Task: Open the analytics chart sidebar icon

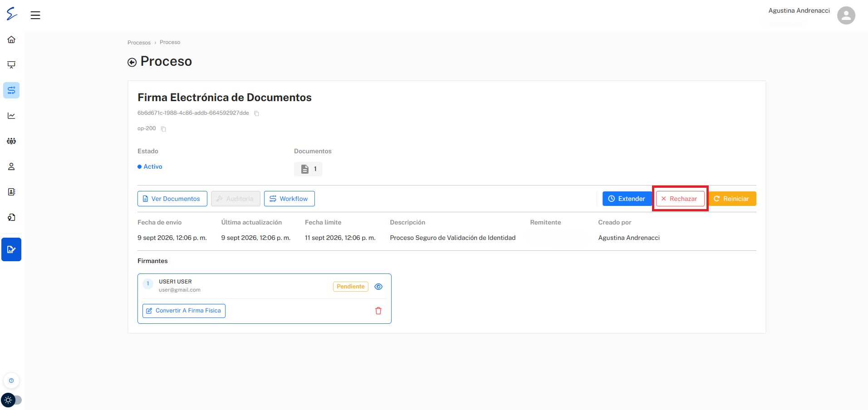Action: [11, 116]
